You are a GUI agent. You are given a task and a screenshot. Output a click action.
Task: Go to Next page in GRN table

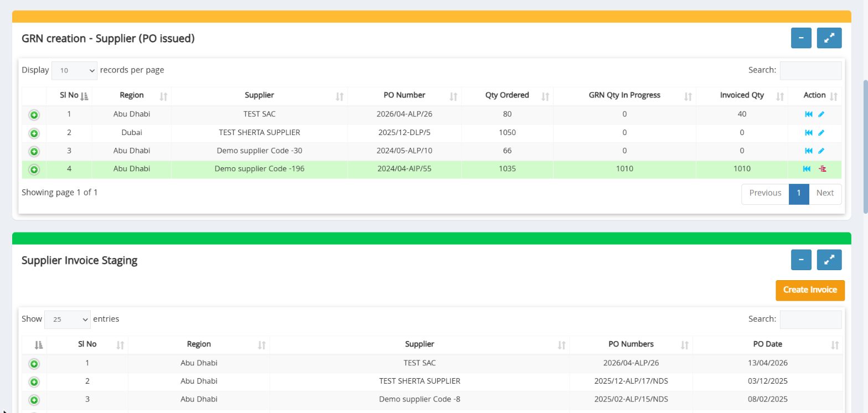click(825, 194)
